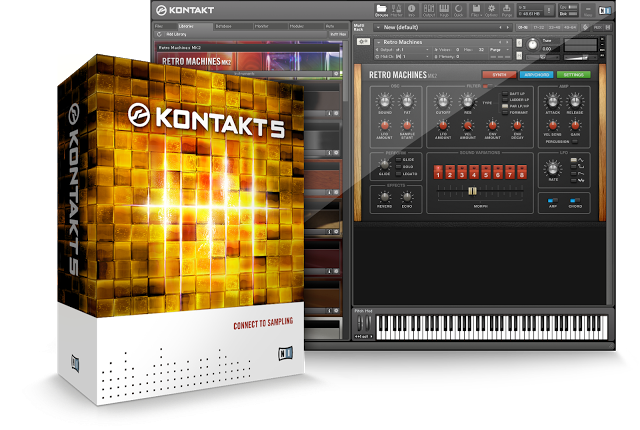Screen dimensions: 640x430
Task: Select sound variation 1 button
Action: [x=438, y=172]
